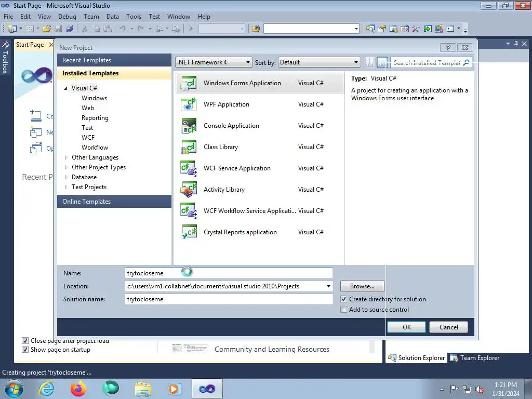Open Properties Window toolbar icon

(382, 29)
